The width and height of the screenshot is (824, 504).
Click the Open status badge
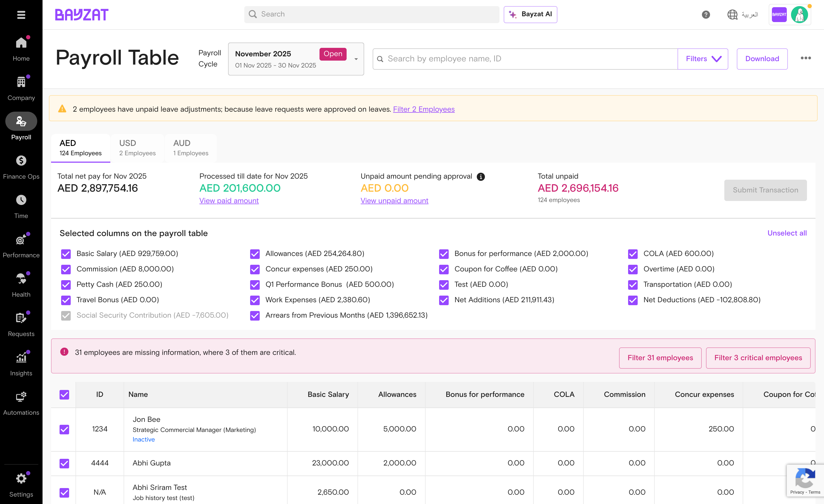click(333, 54)
